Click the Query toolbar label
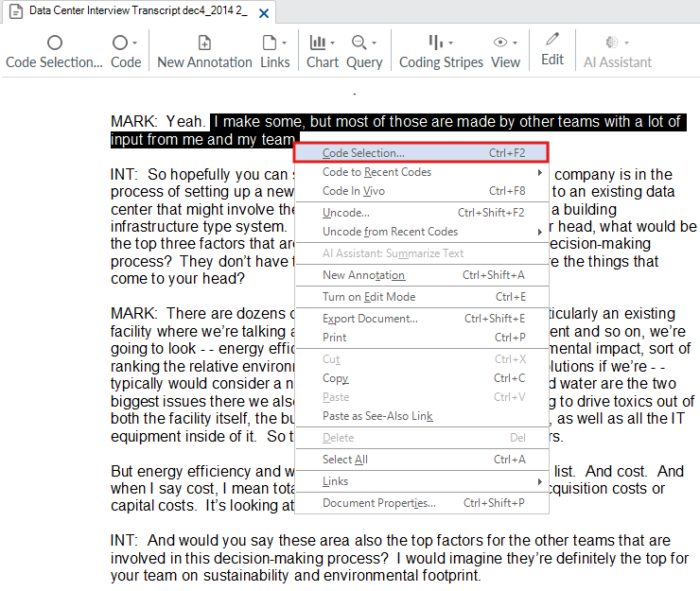The height and width of the screenshot is (591, 700). coord(364,62)
